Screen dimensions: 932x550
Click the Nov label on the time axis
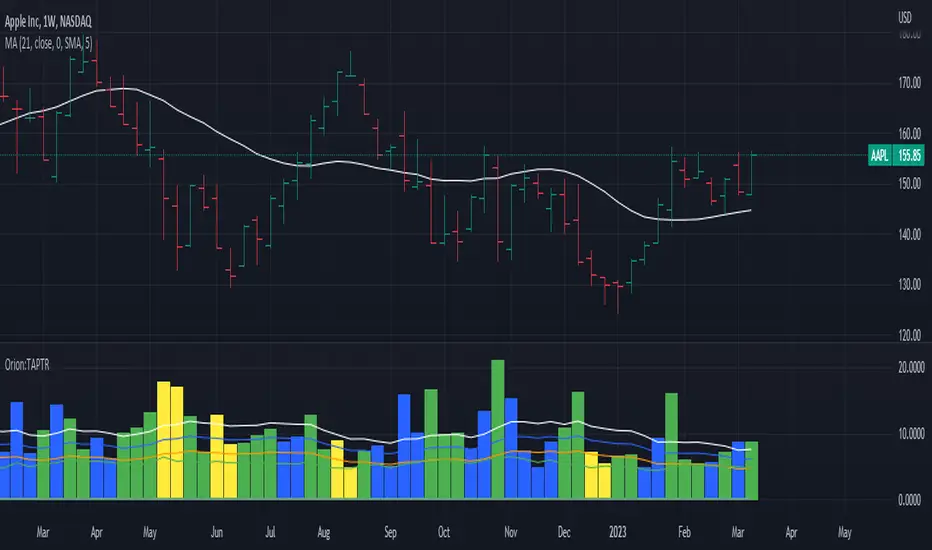click(x=511, y=532)
